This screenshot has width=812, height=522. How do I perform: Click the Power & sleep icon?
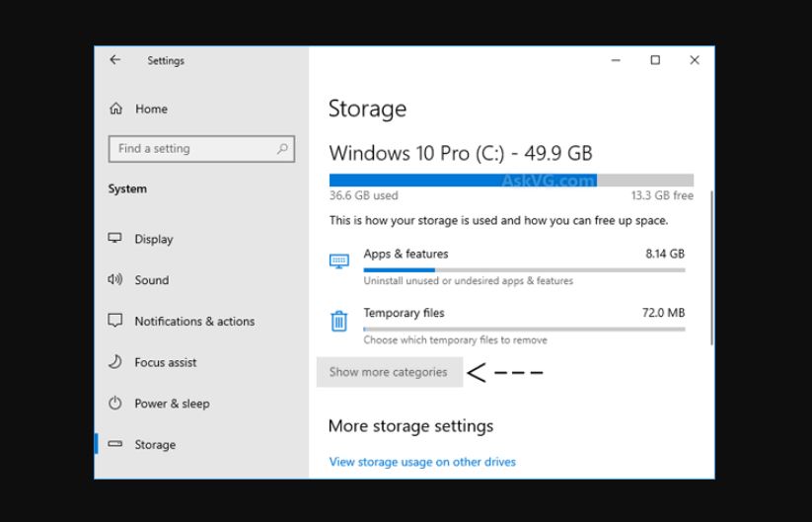point(115,403)
